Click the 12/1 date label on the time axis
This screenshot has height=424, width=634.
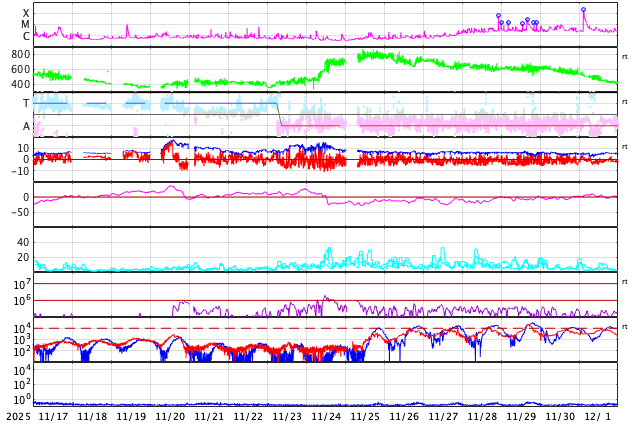(598, 416)
